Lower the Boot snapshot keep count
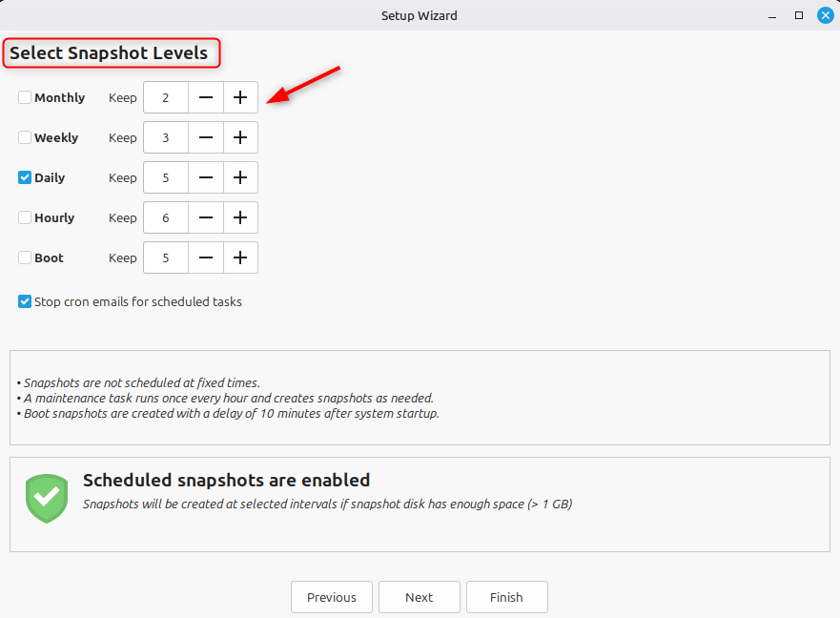840x618 pixels. pyautogui.click(x=206, y=257)
